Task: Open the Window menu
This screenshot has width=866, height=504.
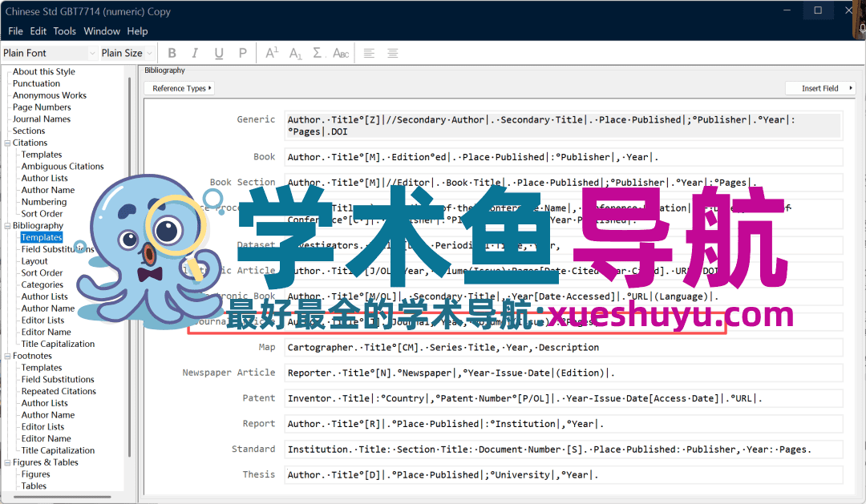Action: [102, 31]
